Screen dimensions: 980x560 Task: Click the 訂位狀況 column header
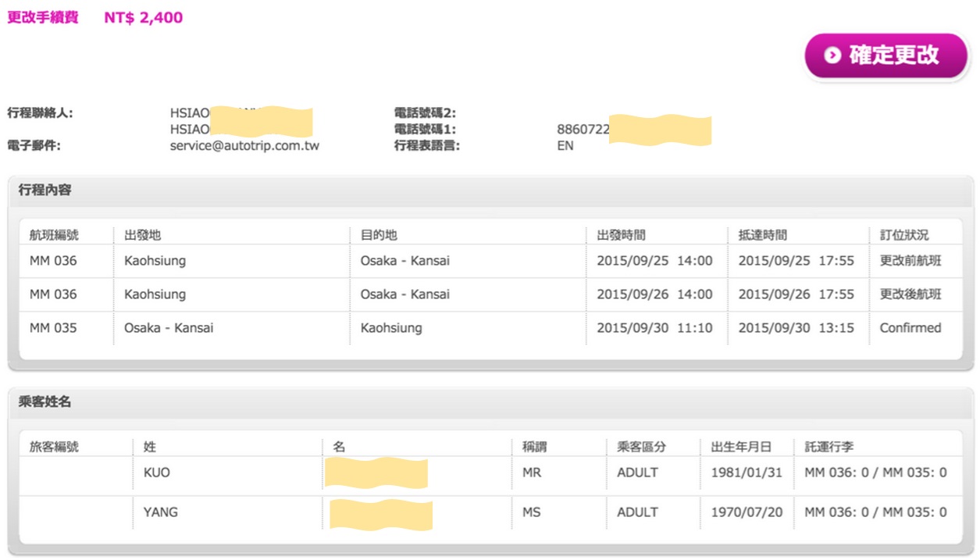(903, 234)
